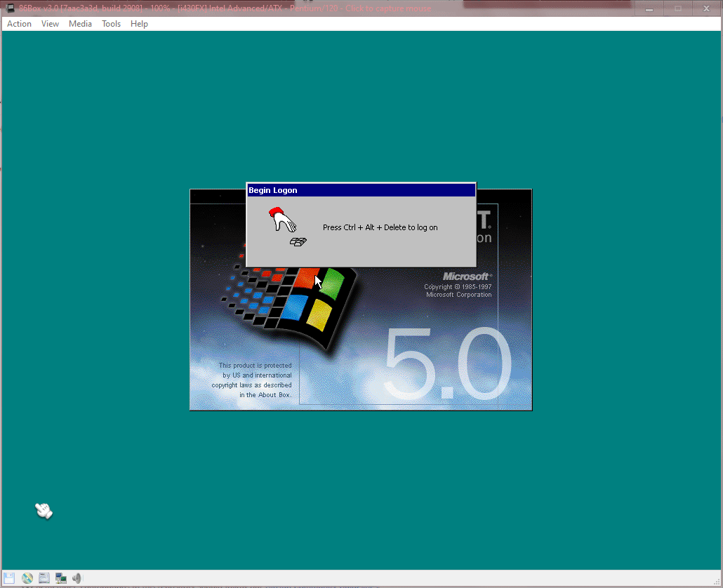723x588 pixels.
Task: Click the hand cursor graphic on the teal desktop
Action: coord(44,510)
